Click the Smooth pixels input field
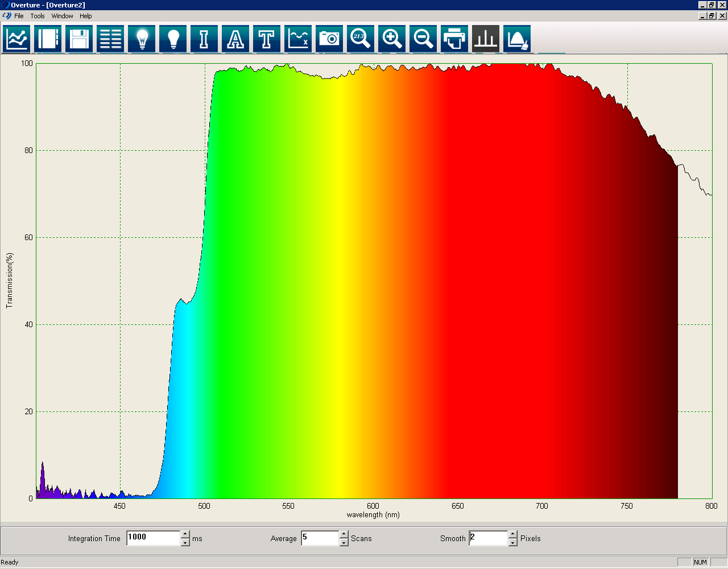728x569 pixels. (x=488, y=538)
